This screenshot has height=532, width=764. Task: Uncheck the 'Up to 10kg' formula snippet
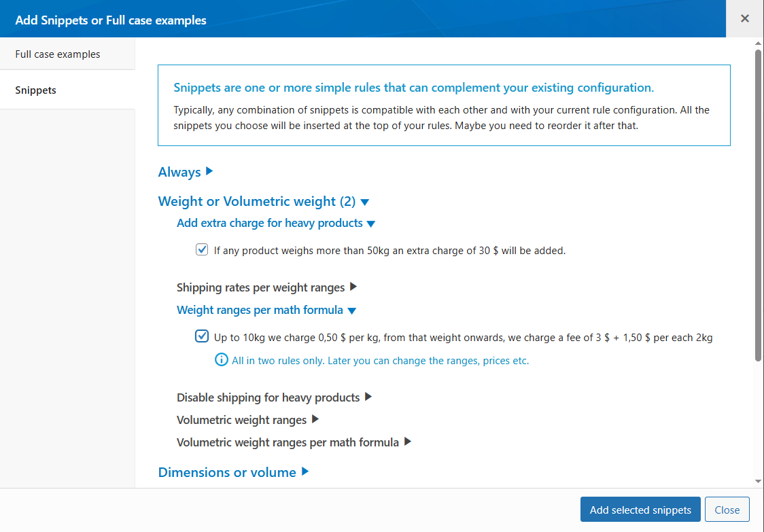pyautogui.click(x=202, y=336)
